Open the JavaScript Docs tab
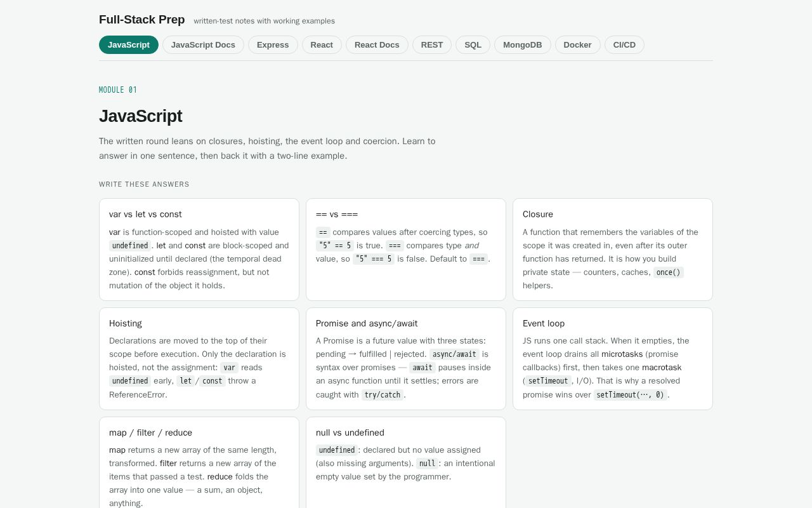This screenshot has height=508, width=812. click(203, 44)
